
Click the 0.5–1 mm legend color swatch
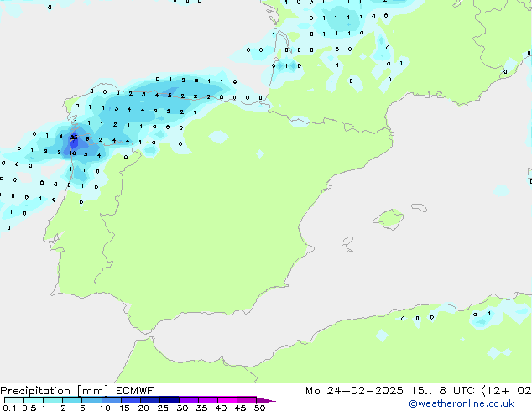point(34,400)
